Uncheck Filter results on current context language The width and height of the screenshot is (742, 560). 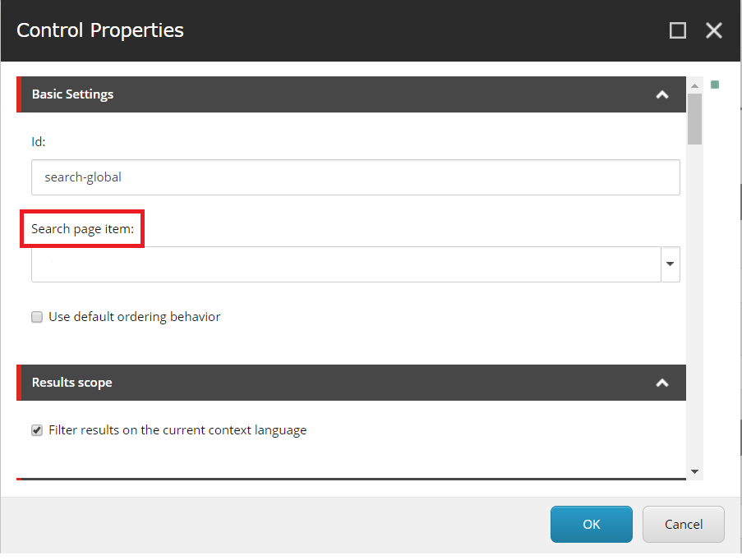tap(37, 430)
